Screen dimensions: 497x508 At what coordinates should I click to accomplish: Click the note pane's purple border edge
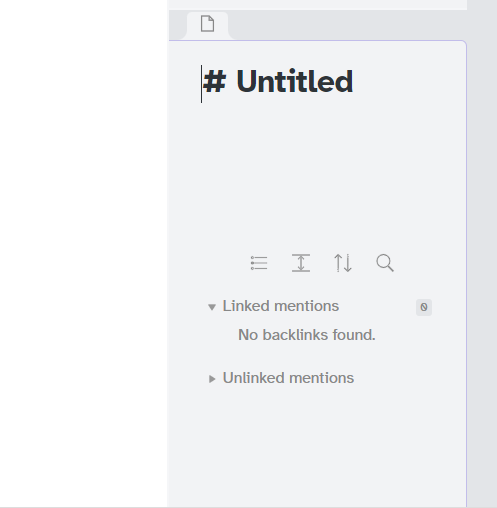coord(466,267)
